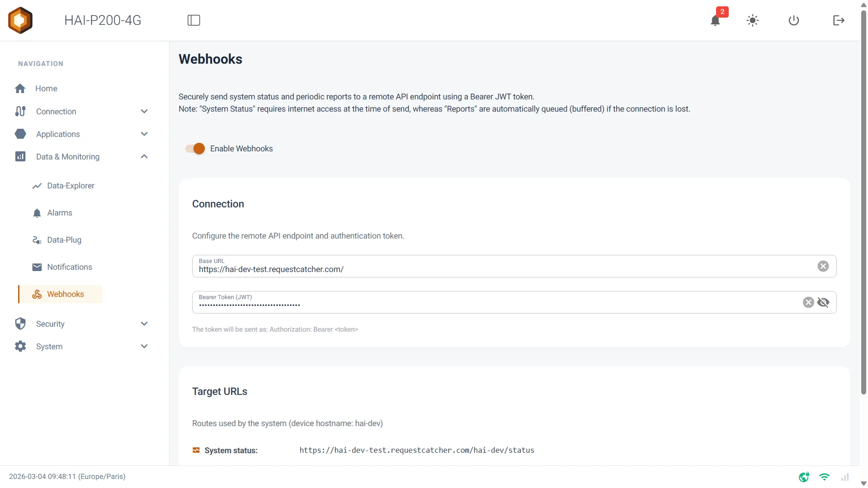Show the hidden Bearer Token
Image resolution: width=868 pixels, height=488 pixels.
pyautogui.click(x=823, y=302)
